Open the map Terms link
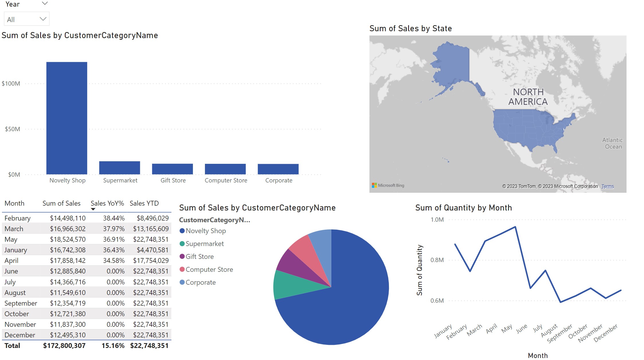This screenshot has width=644, height=360. pos(607,186)
